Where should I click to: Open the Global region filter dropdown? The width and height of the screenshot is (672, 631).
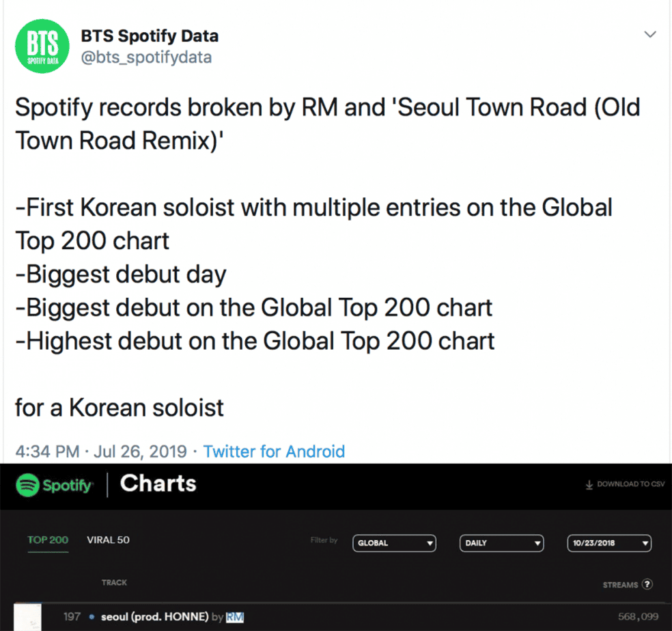(394, 543)
